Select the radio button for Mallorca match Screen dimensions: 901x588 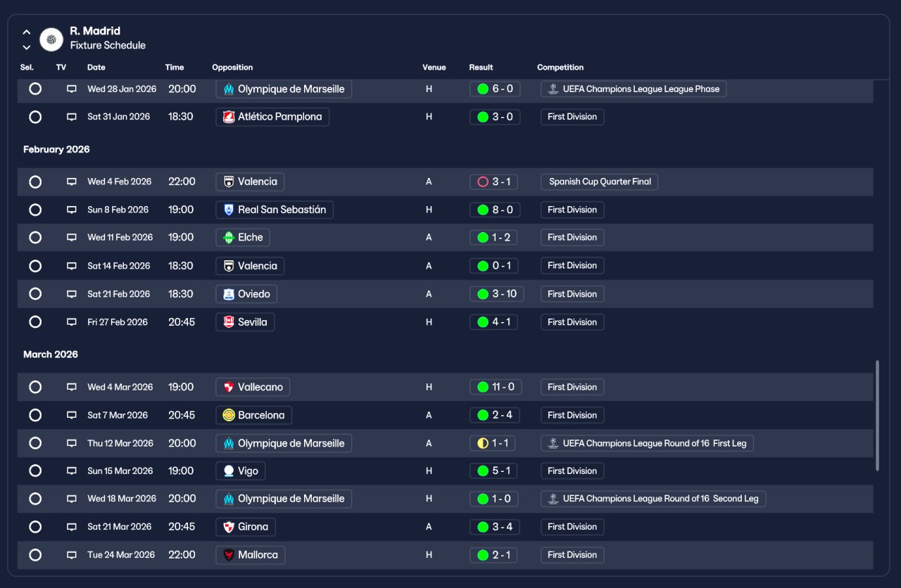coord(35,555)
